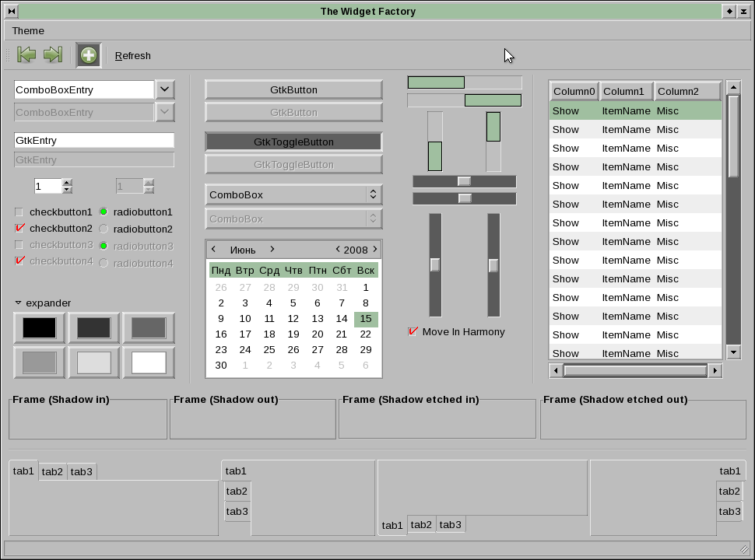The height and width of the screenshot is (560, 755).
Task: Collapse the expander section
Action: (19, 303)
